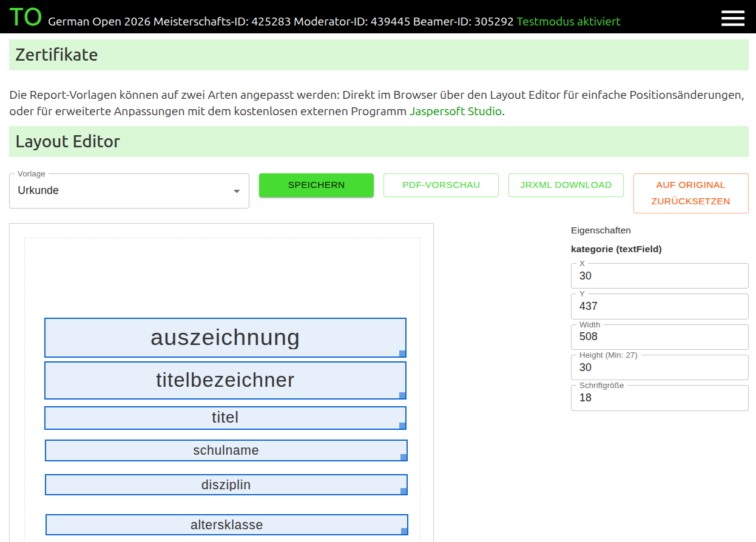The width and height of the screenshot is (756, 542).
Task: Click the resize handle on schulname field
Action: [402, 458]
